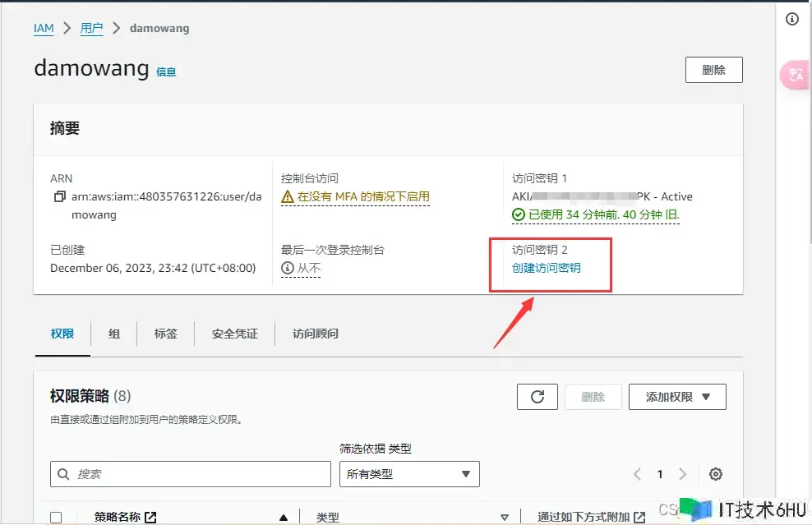The image size is (812, 525).
Task: Click the 最后一次登录控制台 label
Action: click(333, 250)
